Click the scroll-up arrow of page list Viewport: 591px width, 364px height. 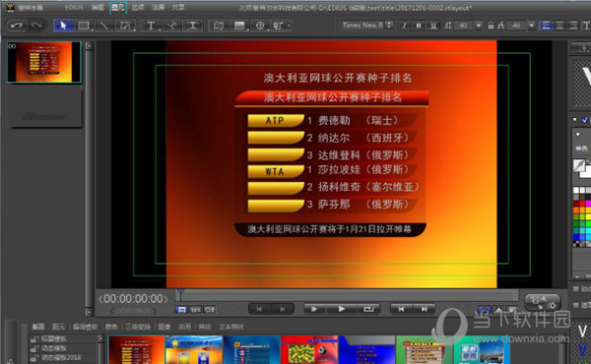click(x=89, y=46)
